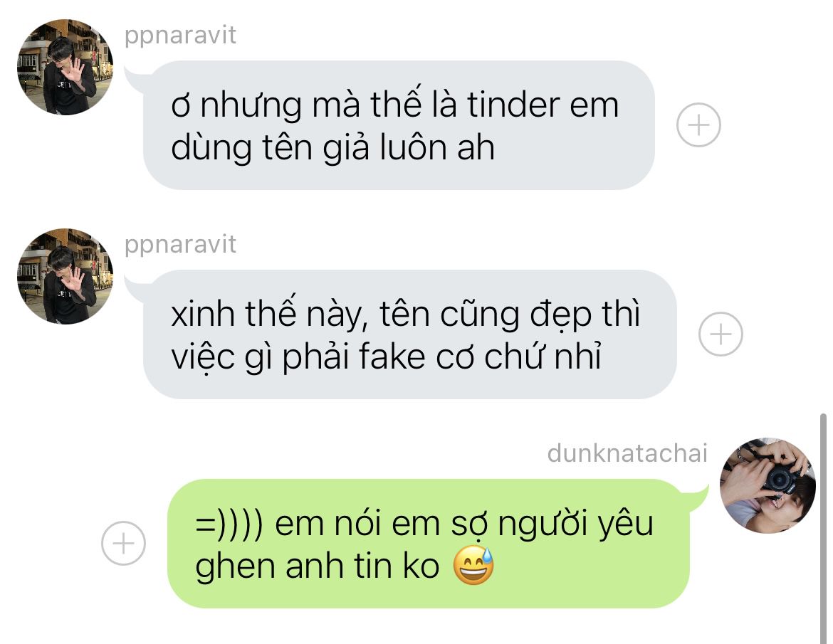Select the 'ơ nhưng mà thế là tinder' message bubble

pyautogui.click(x=399, y=125)
